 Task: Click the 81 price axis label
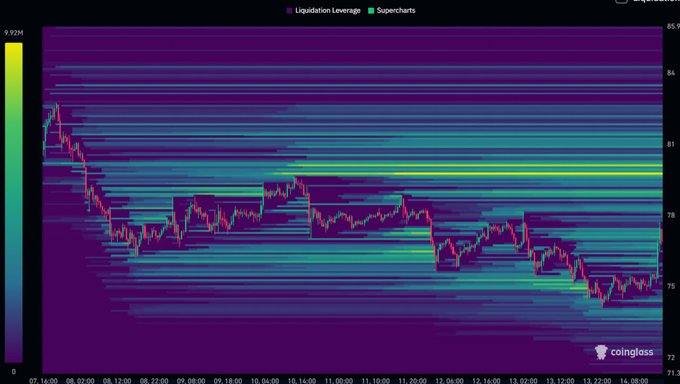click(671, 144)
